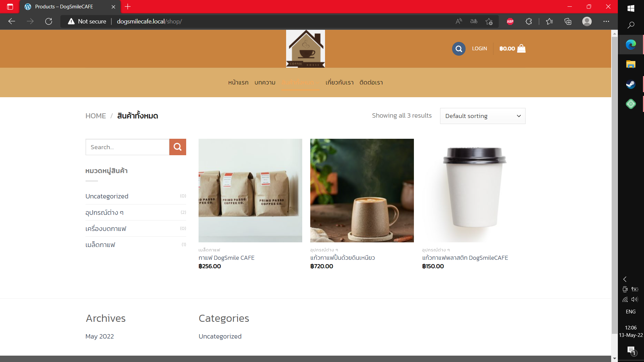This screenshot has width=644, height=362.
Task: Click the browser back arrow
Action: click(x=12, y=21)
